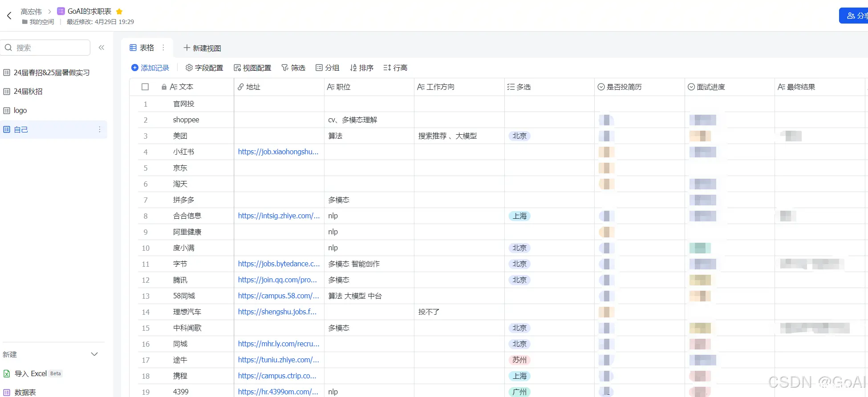Image resolution: width=868 pixels, height=397 pixels.
Task: Select the 北京 tag in the 中科闻歌 row
Action: point(519,328)
